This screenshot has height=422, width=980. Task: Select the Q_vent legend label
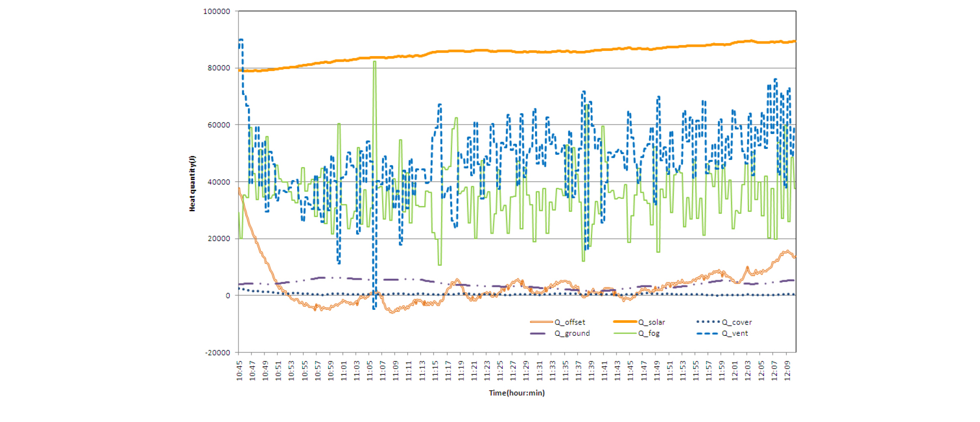coord(735,333)
